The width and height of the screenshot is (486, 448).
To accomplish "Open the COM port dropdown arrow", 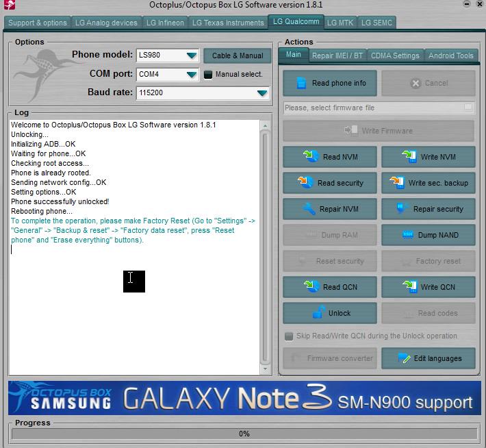I will pos(192,75).
